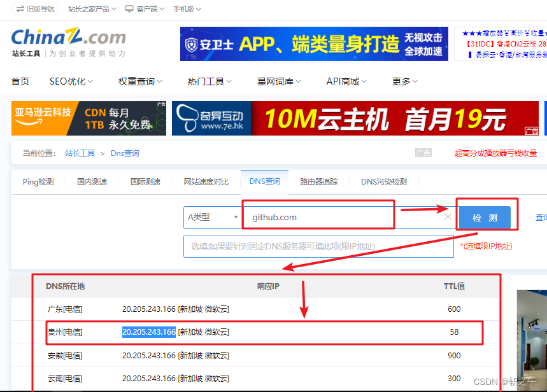Viewport: 547px width, 392px height.
Task: Open the 易探云 香港/台湾服务器 ad link
Action: [508, 55]
